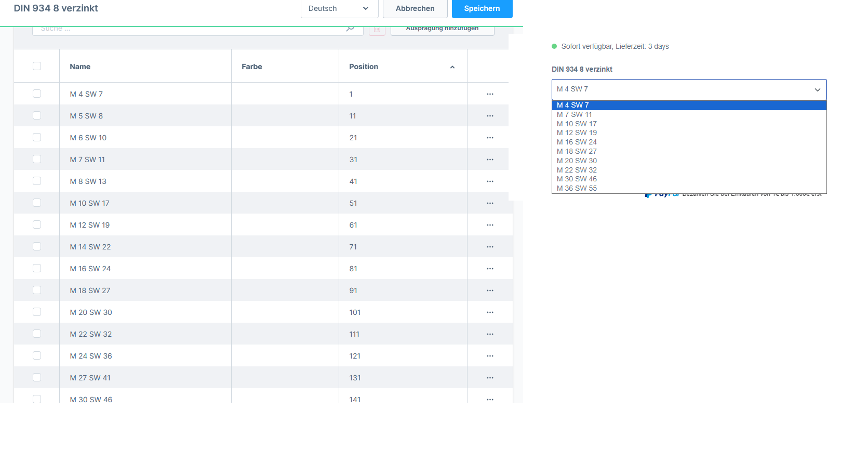Click the search magnifier icon
This screenshot has width=868, height=476.
pyautogui.click(x=351, y=28)
